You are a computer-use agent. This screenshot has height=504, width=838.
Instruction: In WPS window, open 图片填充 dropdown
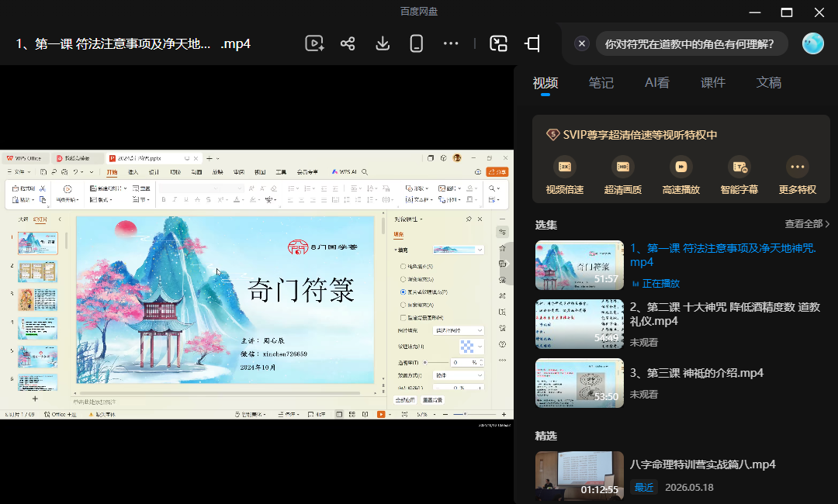tap(459, 330)
